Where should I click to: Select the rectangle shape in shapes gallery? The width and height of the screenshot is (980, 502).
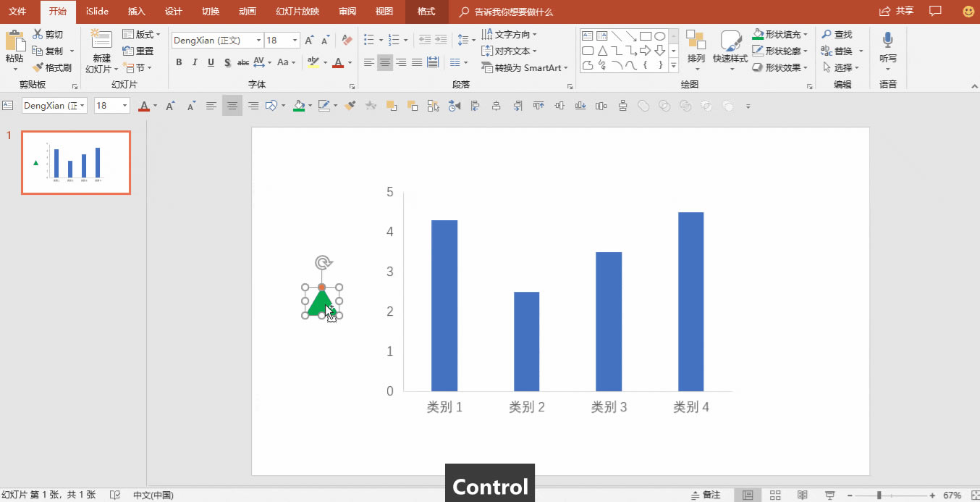(x=646, y=36)
